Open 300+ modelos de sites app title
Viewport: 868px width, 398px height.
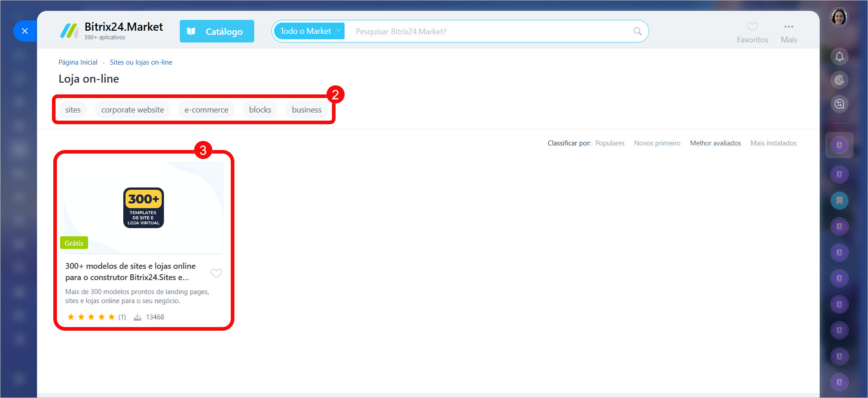tap(131, 272)
